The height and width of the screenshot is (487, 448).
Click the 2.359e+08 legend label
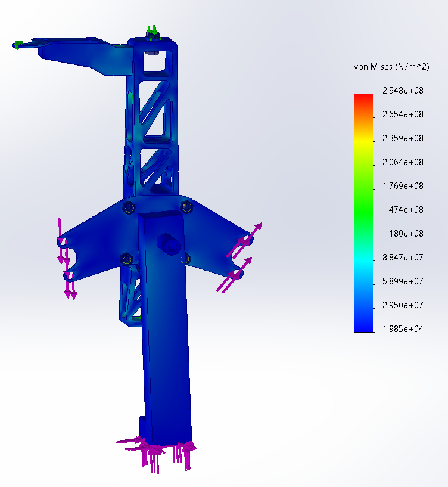402,138
